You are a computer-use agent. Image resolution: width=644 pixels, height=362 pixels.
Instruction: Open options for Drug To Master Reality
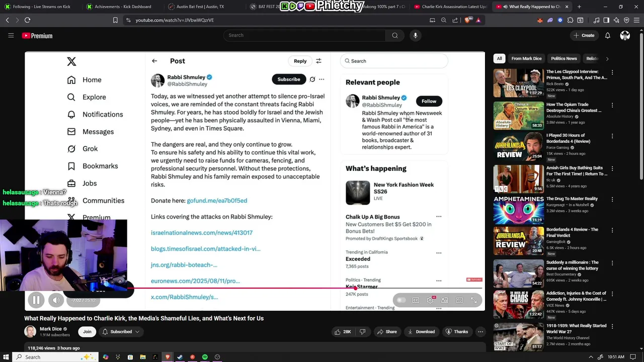tap(612, 199)
